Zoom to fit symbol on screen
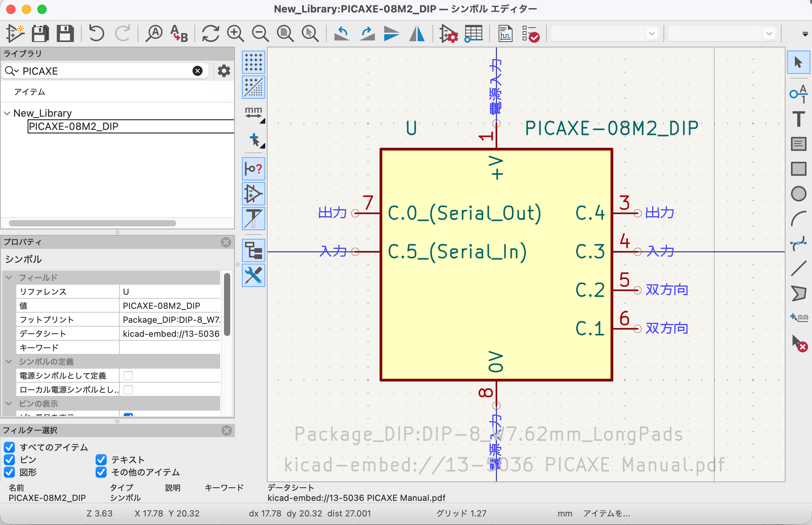812x525 pixels. point(285,33)
